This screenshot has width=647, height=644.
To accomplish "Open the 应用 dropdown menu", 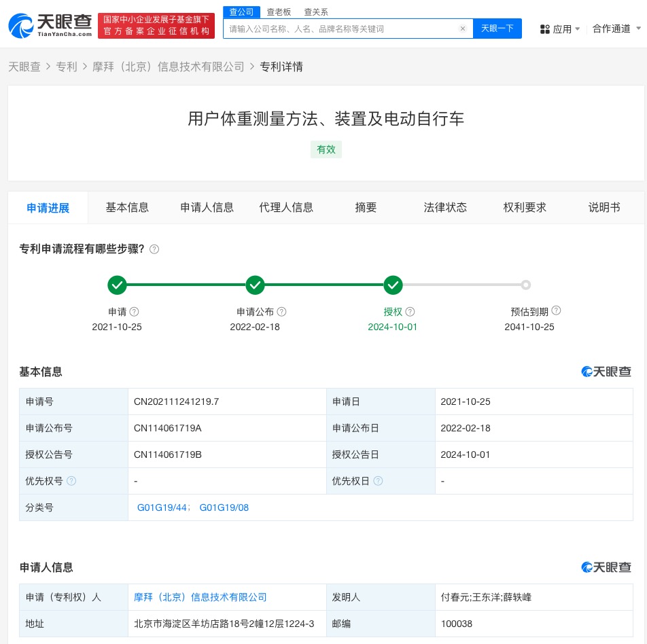I will pyautogui.click(x=560, y=29).
